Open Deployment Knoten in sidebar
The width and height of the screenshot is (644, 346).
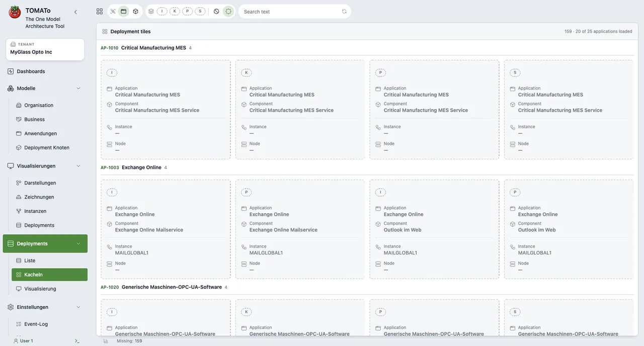pyautogui.click(x=47, y=148)
